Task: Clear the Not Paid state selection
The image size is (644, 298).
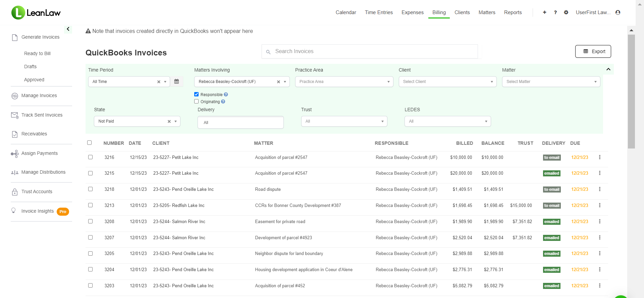Action: 169,122
